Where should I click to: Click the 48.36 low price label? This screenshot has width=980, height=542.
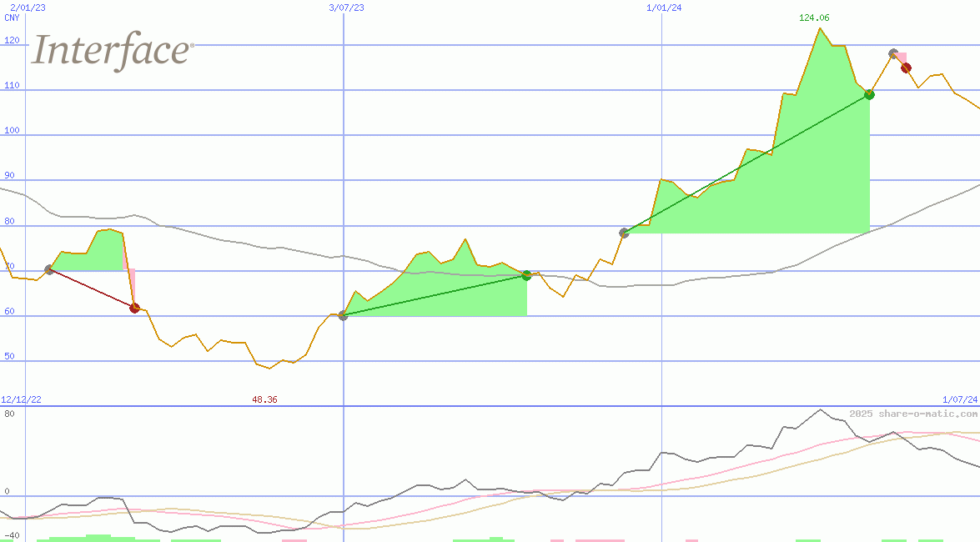click(x=264, y=400)
